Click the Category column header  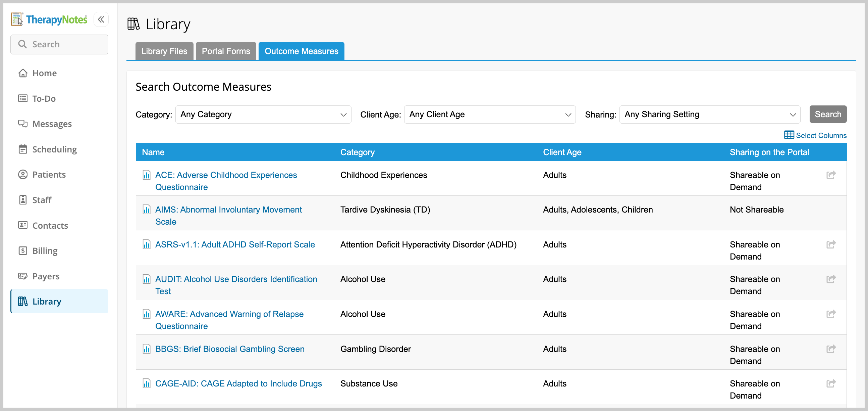[357, 152]
